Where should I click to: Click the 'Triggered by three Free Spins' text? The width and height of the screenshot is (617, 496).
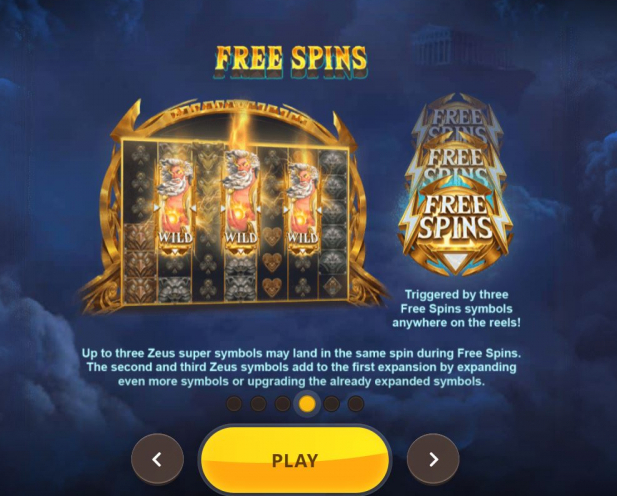click(456, 309)
